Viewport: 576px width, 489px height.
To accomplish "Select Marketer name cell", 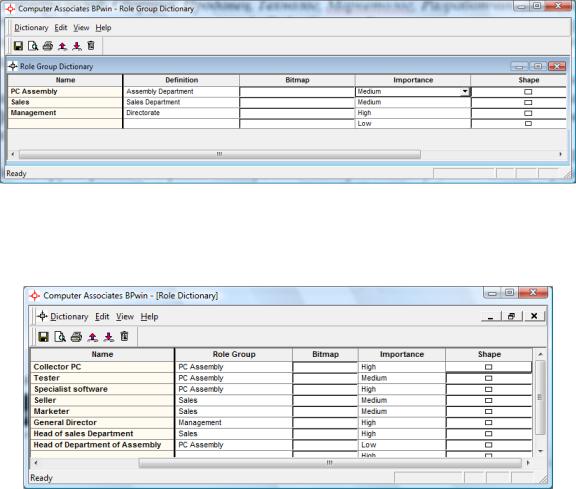I will tap(102, 411).
